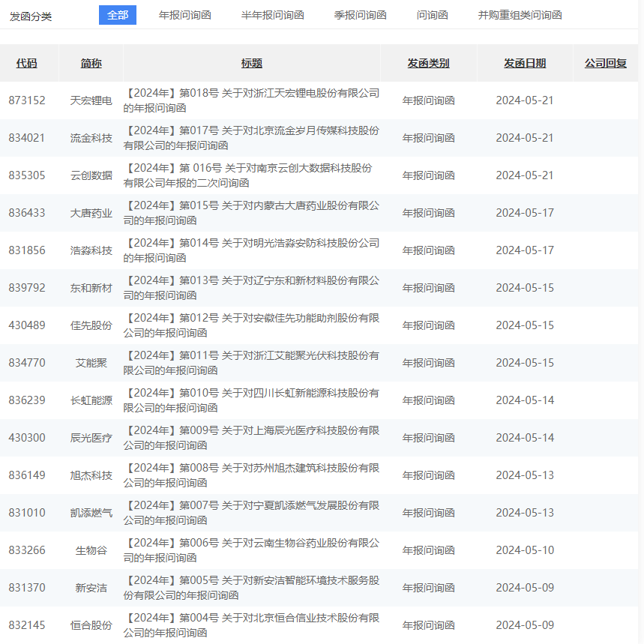Switch to 半年报问询函 filter tab

273,15
